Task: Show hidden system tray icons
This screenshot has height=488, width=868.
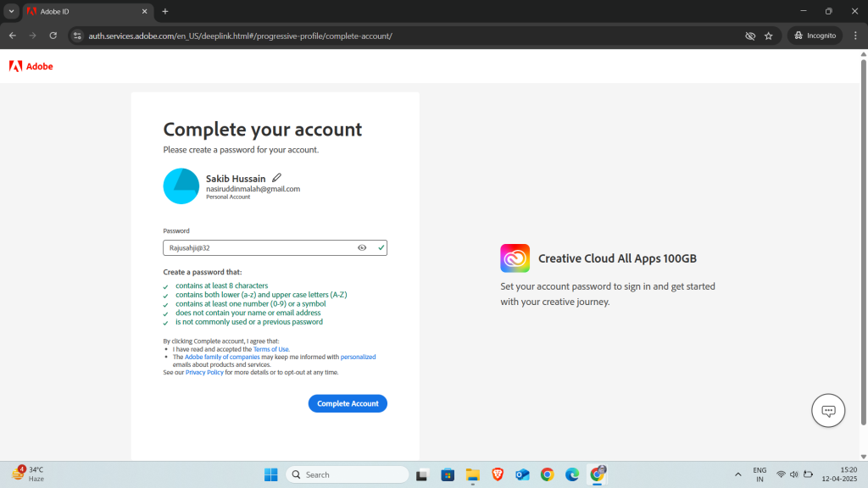Action: pos(738,474)
